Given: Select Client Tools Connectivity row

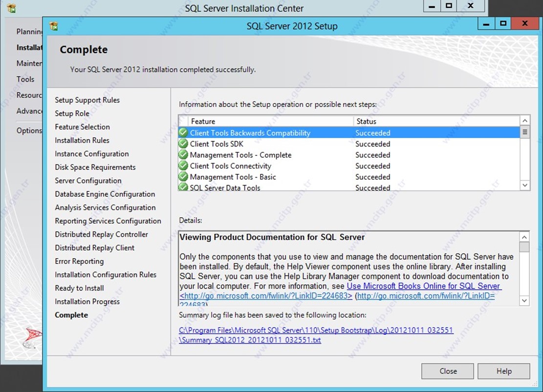Looking at the screenshot, I should [x=349, y=165].
